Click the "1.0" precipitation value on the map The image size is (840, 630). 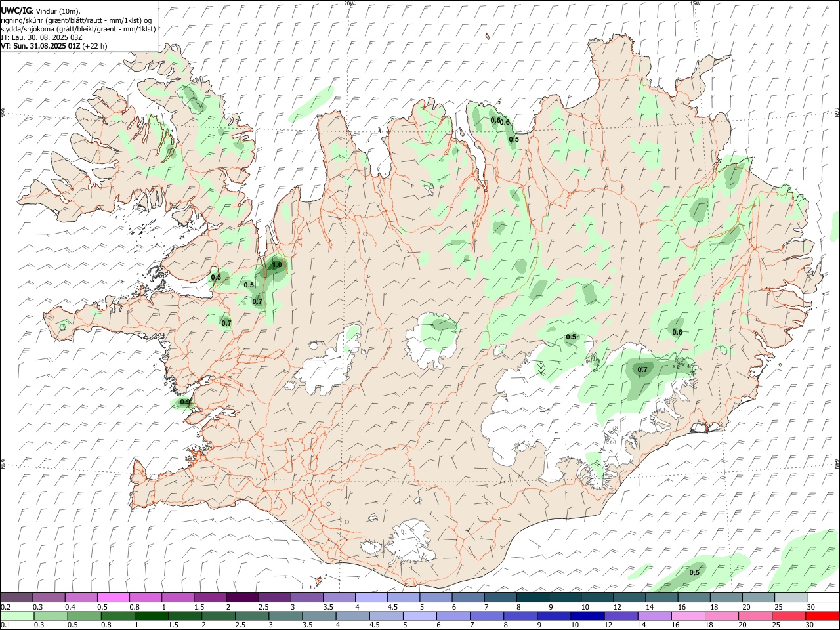coord(277,265)
